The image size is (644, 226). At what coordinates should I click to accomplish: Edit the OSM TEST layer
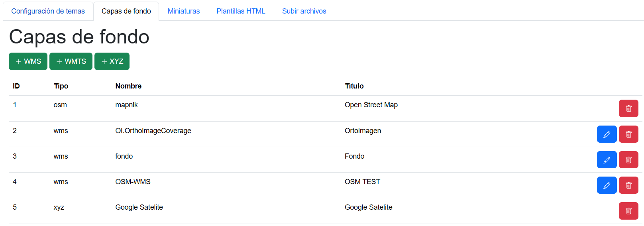click(607, 185)
